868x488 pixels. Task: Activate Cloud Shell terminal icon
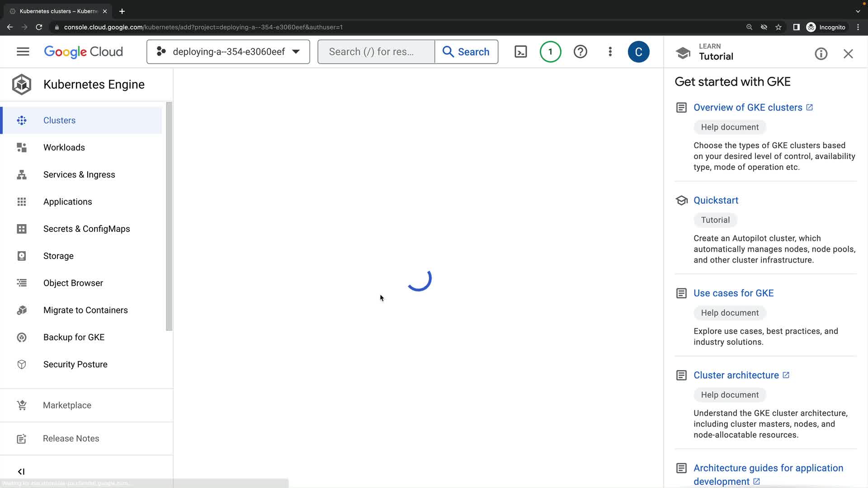click(x=521, y=52)
